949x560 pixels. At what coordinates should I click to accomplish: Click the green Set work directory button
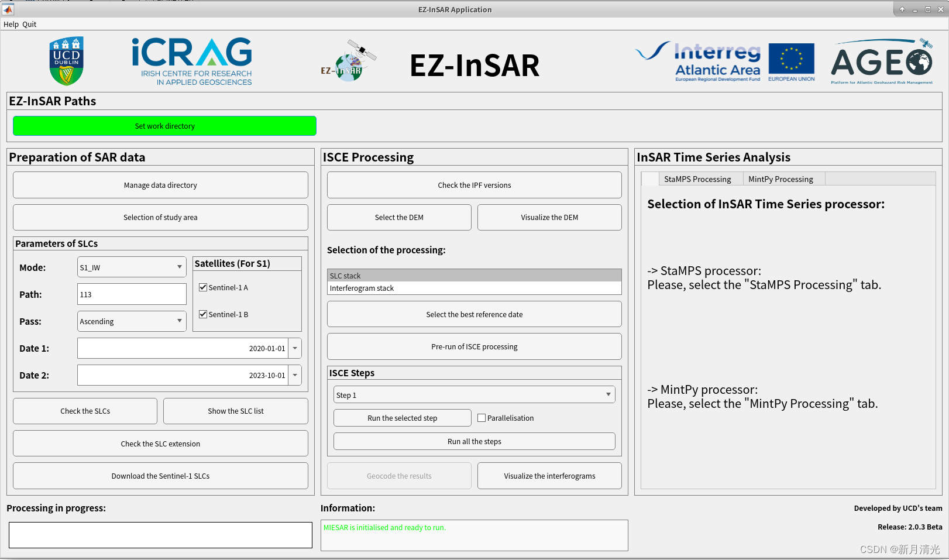[x=164, y=126]
